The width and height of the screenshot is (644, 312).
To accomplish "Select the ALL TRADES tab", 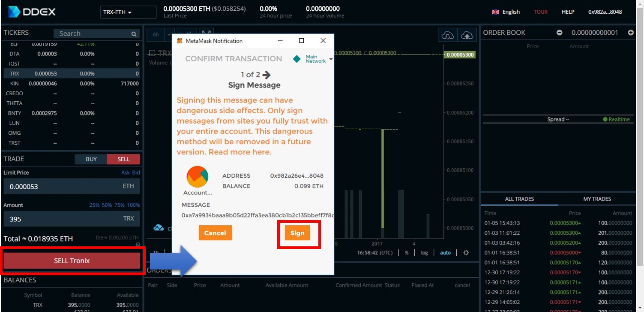I will click(x=519, y=199).
